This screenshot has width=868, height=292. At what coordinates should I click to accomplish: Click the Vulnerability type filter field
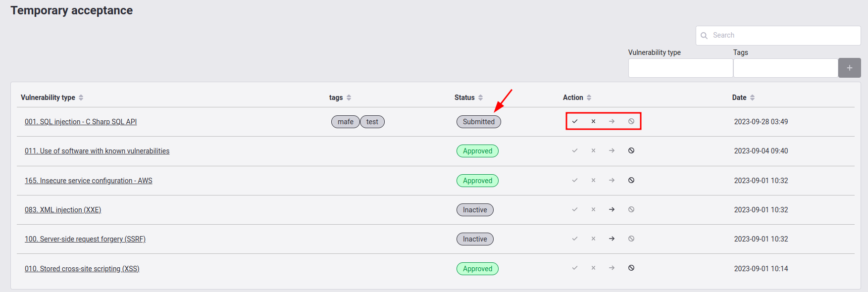tap(680, 68)
